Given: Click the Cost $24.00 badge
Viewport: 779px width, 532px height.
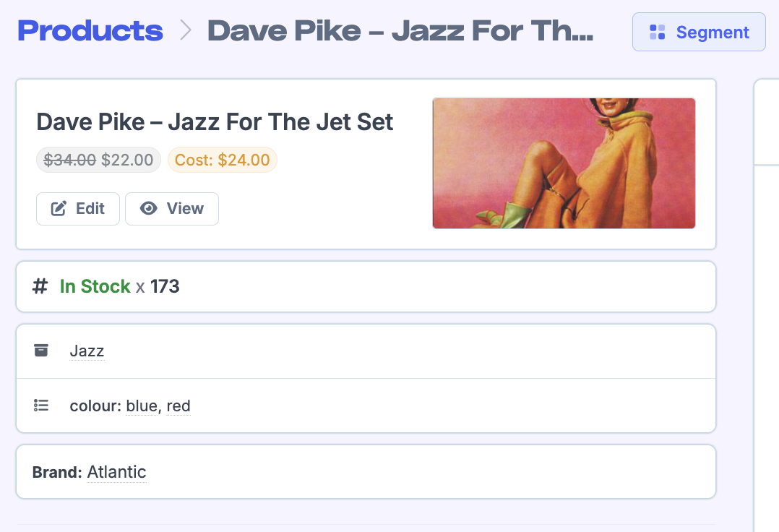Looking at the screenshot, I should click(222, 160).
